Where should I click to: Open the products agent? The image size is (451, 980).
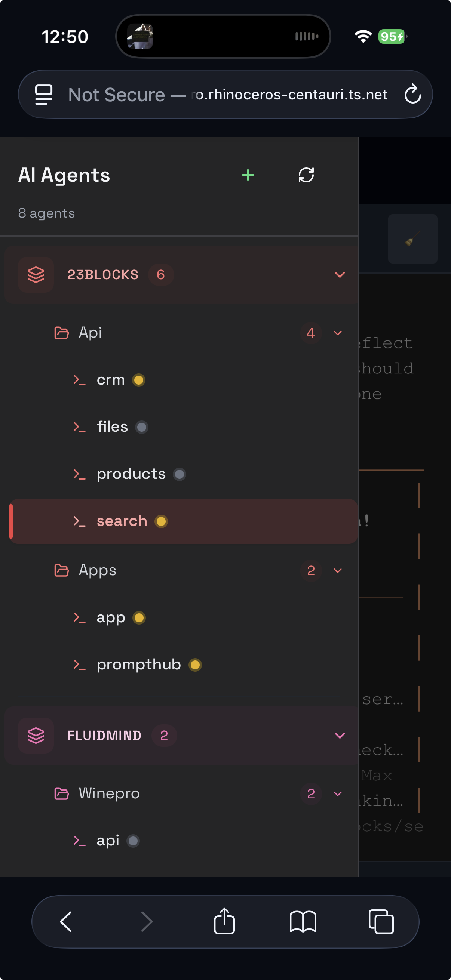130,474
